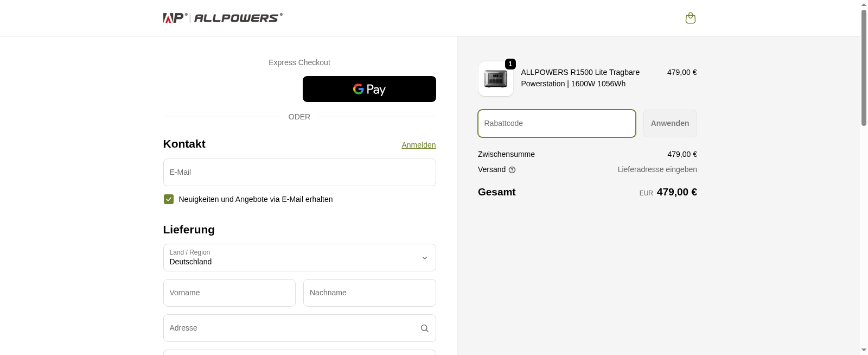Screen dimensions: 868x355
Task: Uncheck the newsletter email offers checkbox
Action: tap(169, 199)
